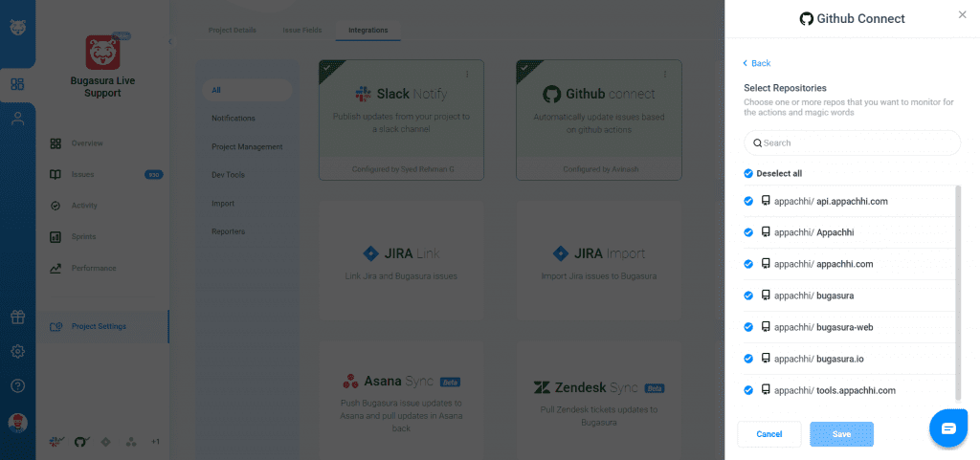Select Dev Tools filter

tap(228, 175)
